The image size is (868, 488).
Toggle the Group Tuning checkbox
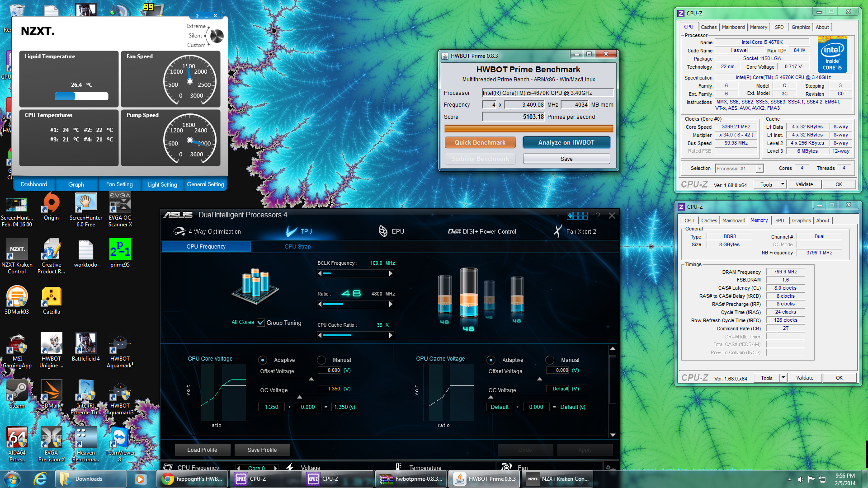pos(261,323)
